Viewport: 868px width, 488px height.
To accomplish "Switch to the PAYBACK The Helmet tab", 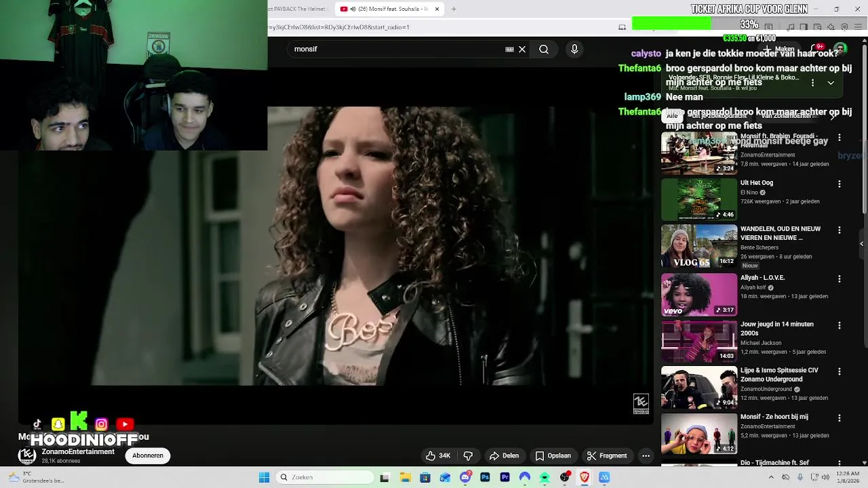I will (x=298, y=9).
